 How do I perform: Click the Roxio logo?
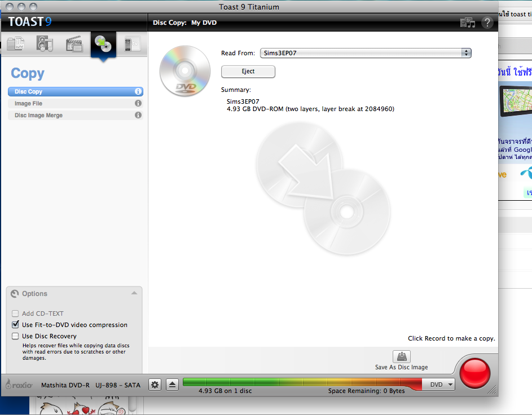click(19, 385)
